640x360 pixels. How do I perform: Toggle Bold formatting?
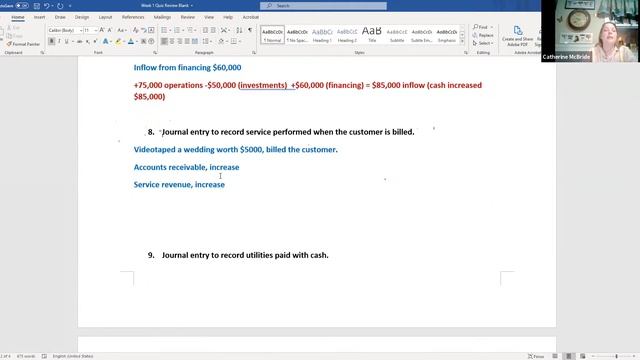52,41
